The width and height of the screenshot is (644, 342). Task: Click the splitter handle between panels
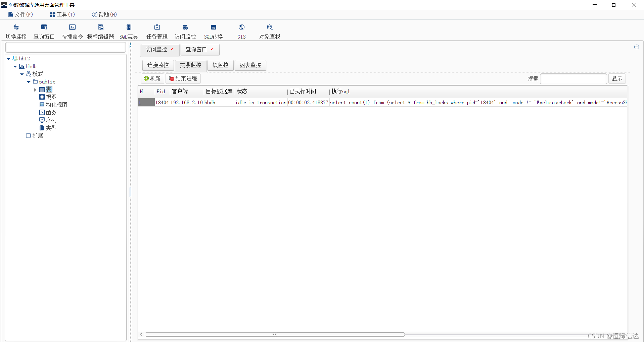coord(130,192)
